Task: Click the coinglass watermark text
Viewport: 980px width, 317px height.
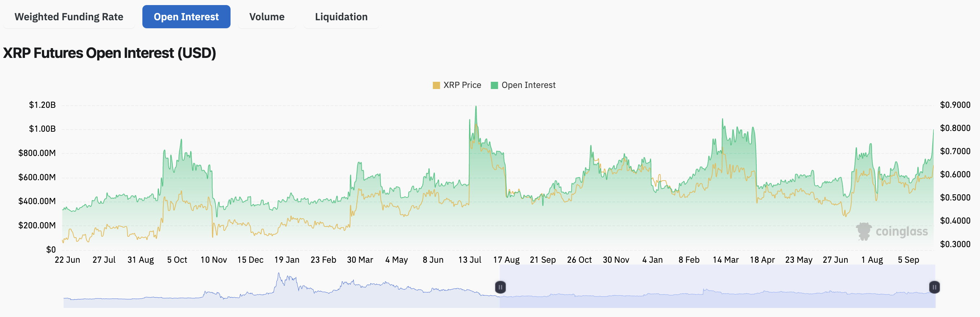Action: 901,231
